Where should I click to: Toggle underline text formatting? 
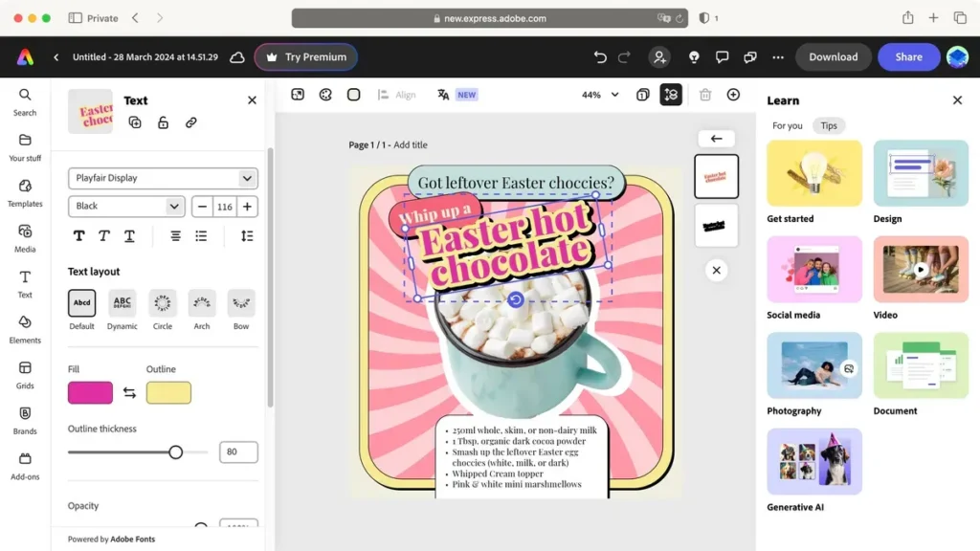click(129, 235)
